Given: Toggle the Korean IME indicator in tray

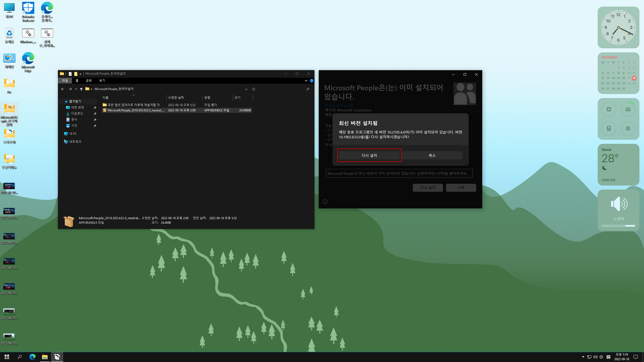Looking at the screenshot, I should point(608,357).
